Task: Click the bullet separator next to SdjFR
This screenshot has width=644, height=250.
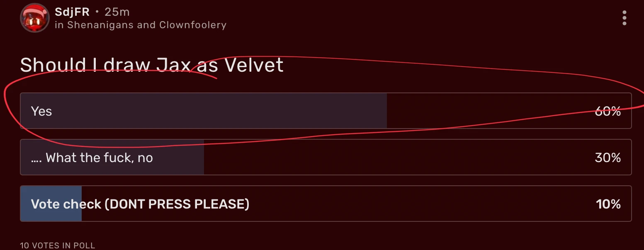Action: pyautogui.click(x=97, y=12)
